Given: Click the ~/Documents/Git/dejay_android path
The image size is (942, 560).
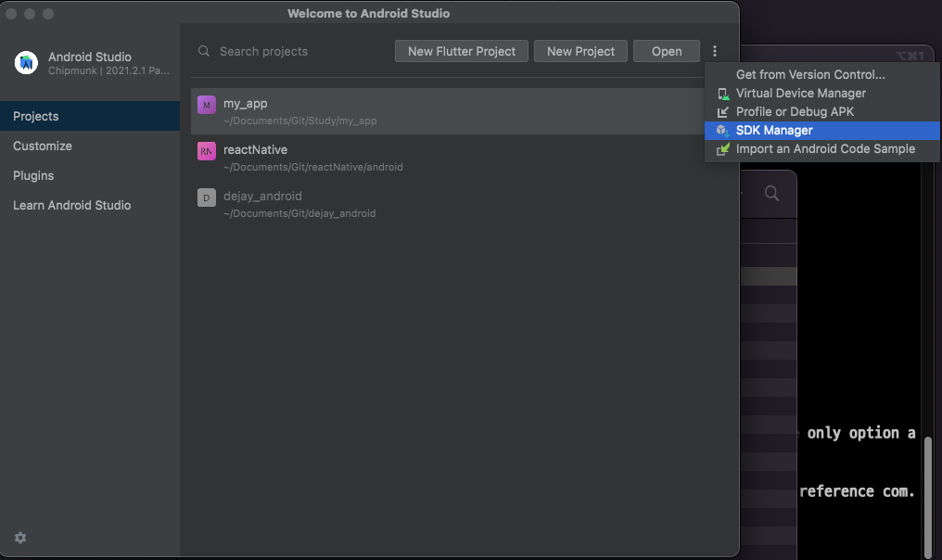Looking at the screenshot, I should pyautogui.click(x=299, y=213).
